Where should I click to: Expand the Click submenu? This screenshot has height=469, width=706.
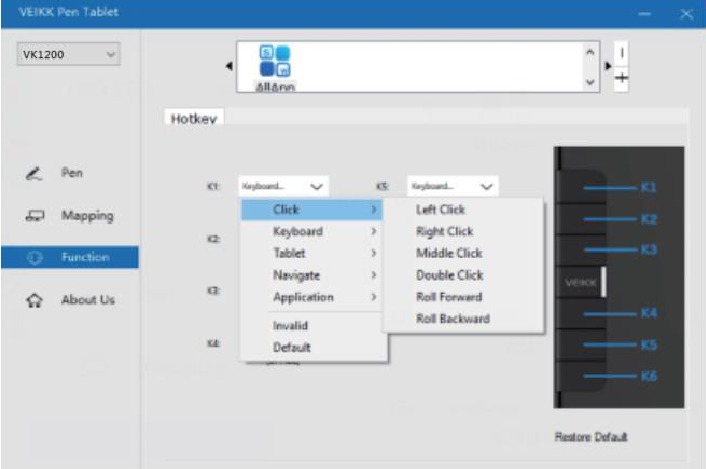coord(312,209)
